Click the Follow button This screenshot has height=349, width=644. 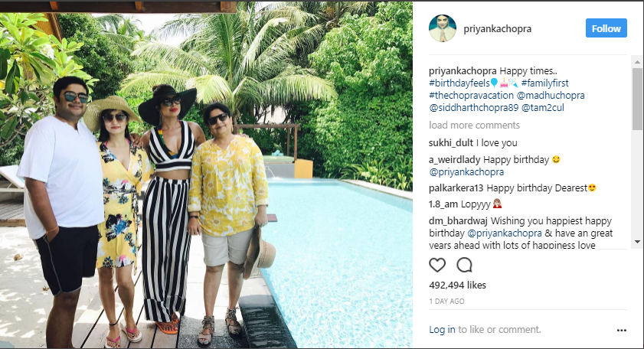pyautogui.click(x=606, y=28)
